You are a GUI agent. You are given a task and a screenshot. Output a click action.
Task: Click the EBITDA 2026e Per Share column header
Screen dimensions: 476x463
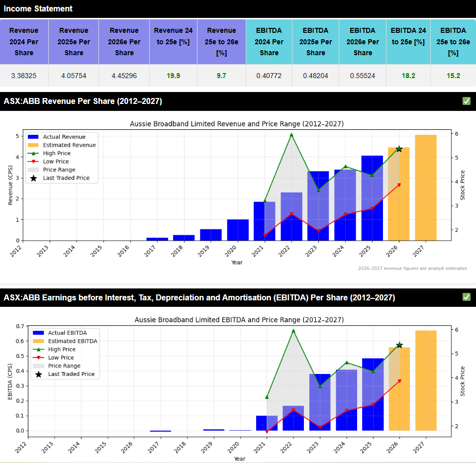coord(362,42)
